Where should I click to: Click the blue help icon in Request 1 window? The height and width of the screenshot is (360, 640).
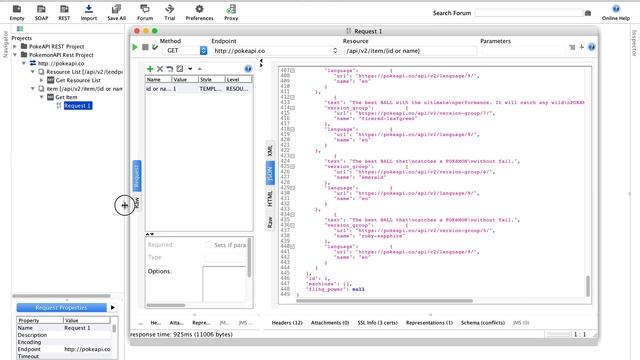click(591, 47)
